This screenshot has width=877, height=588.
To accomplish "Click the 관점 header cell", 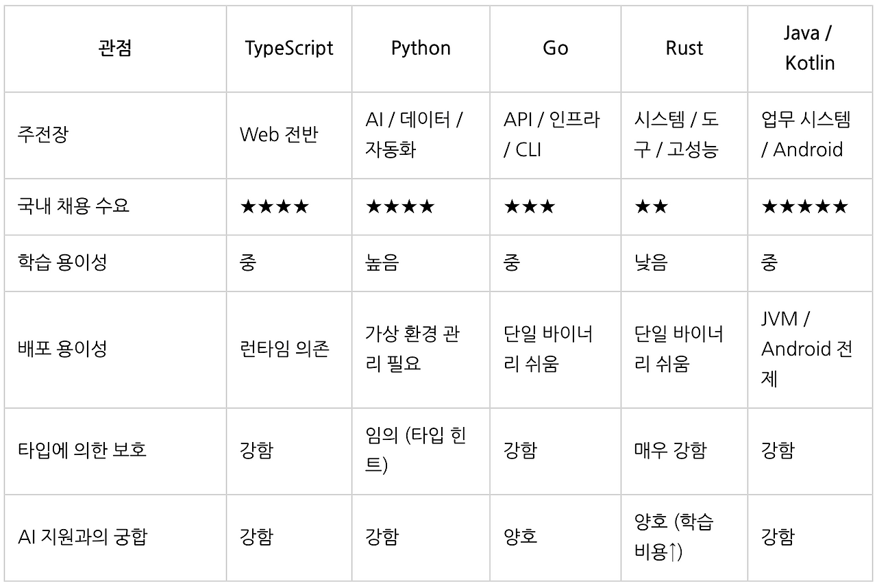I will coord(114,49).
